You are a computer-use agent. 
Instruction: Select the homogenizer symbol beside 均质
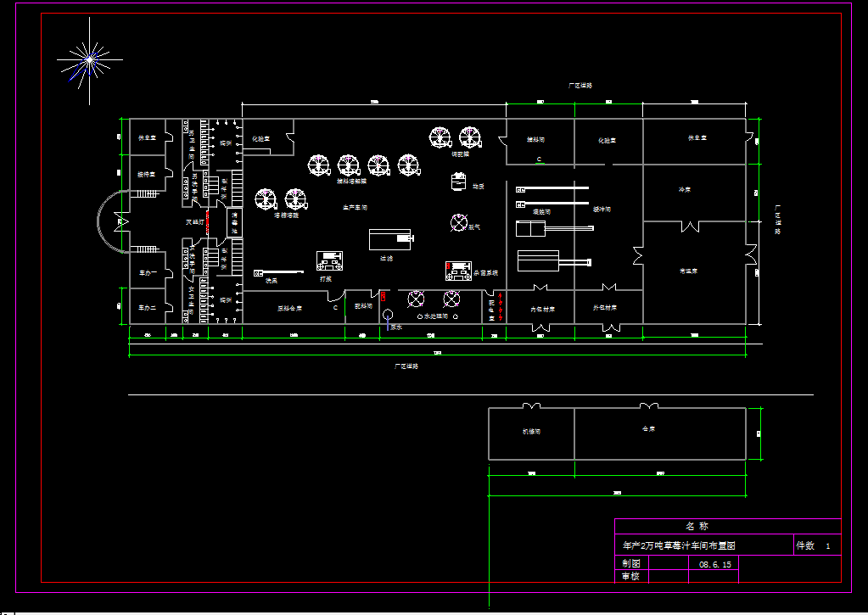(458, 181)
